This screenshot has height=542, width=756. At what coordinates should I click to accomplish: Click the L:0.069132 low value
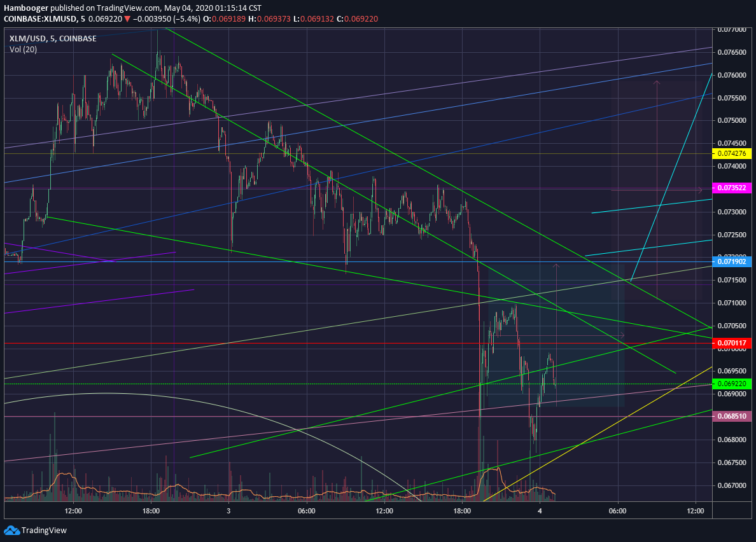(313, 19)
